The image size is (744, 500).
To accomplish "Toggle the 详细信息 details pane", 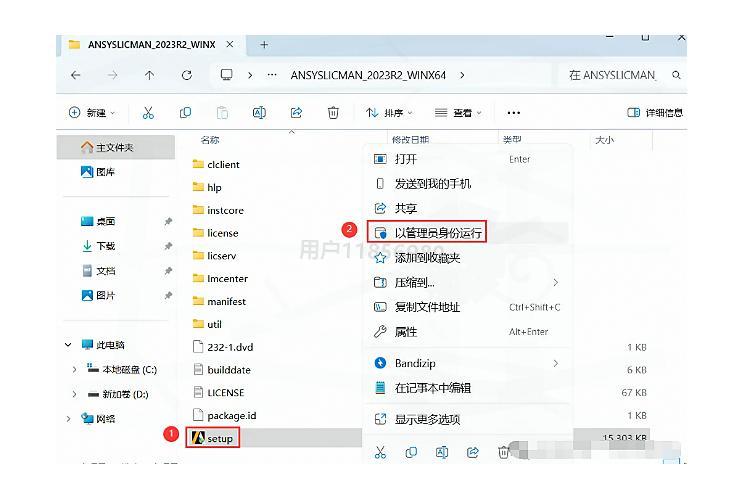I will 655,112.
